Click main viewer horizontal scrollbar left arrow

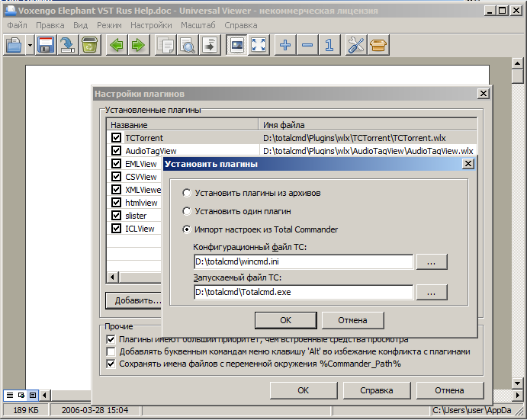pos(45,395)
